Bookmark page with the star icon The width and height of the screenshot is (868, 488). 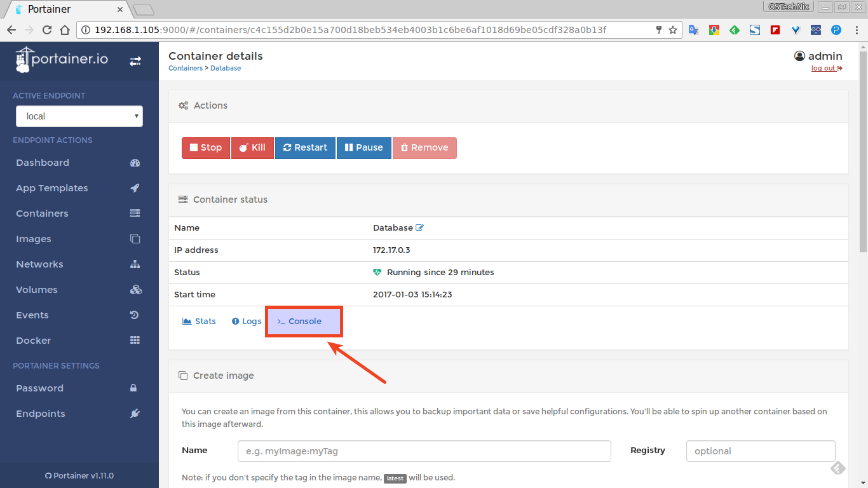[x=673, y=30]
